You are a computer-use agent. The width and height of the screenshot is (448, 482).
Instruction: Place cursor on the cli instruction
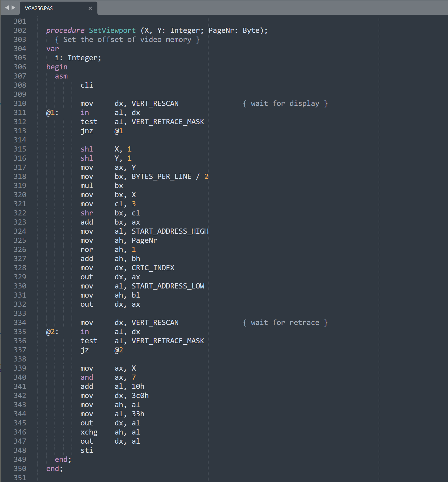87,85
